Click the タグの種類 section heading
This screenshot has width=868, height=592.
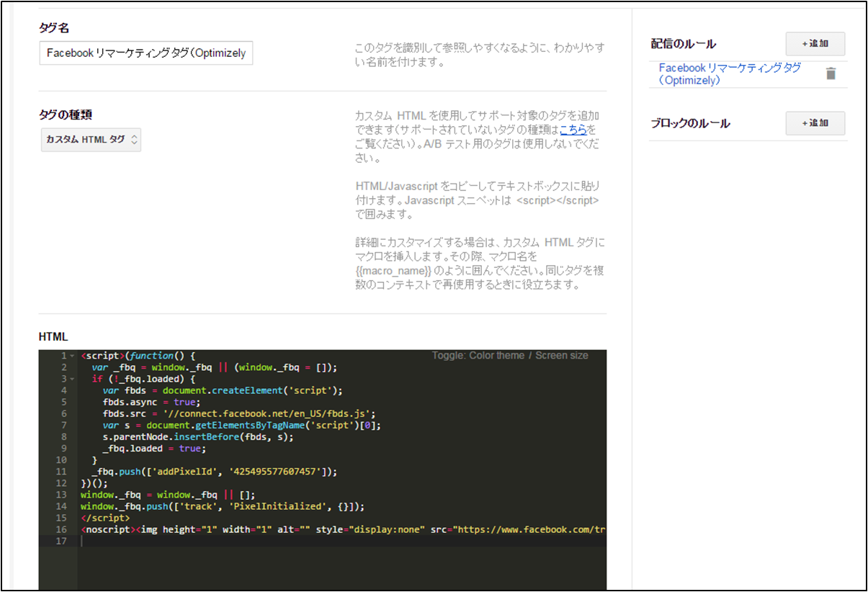65,115
